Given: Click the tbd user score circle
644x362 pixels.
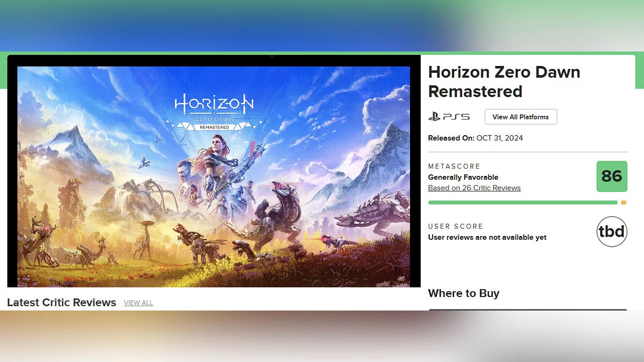Looking at the screenshot, I should 612,232.
